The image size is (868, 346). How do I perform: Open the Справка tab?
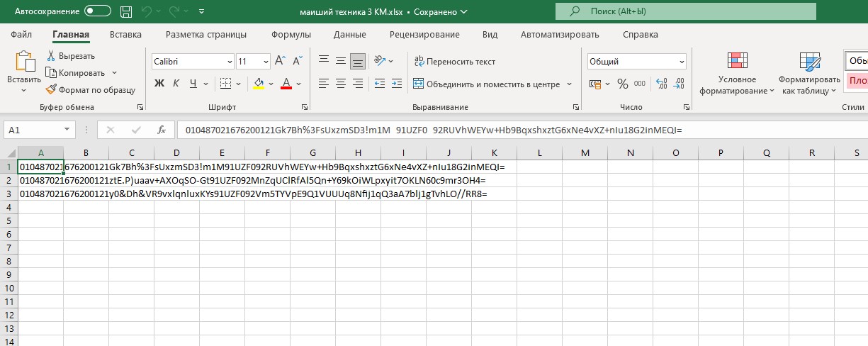pyautogui.click(x=640, y=34)
